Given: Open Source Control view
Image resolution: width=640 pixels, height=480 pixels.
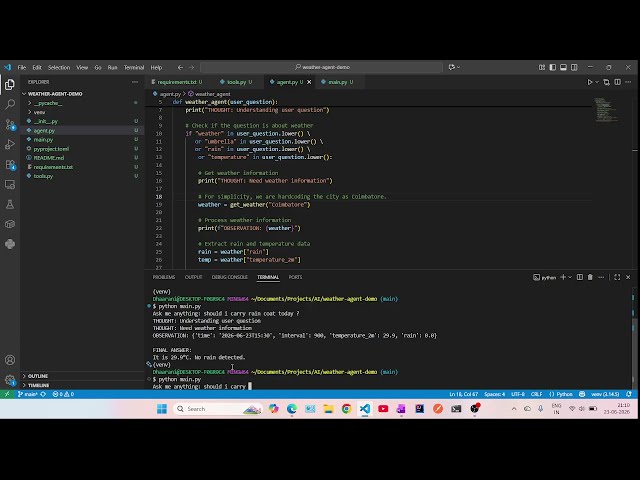Looking at the screenshot, I should [10, 124].
